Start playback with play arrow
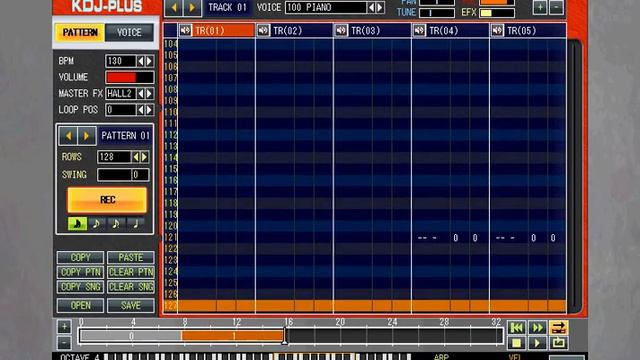 point(537,343)
